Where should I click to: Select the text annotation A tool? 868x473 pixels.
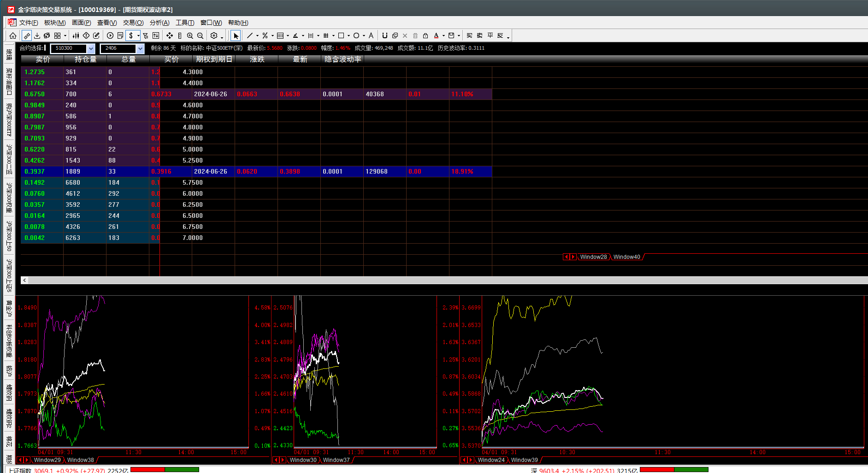[x=371, y=35]
